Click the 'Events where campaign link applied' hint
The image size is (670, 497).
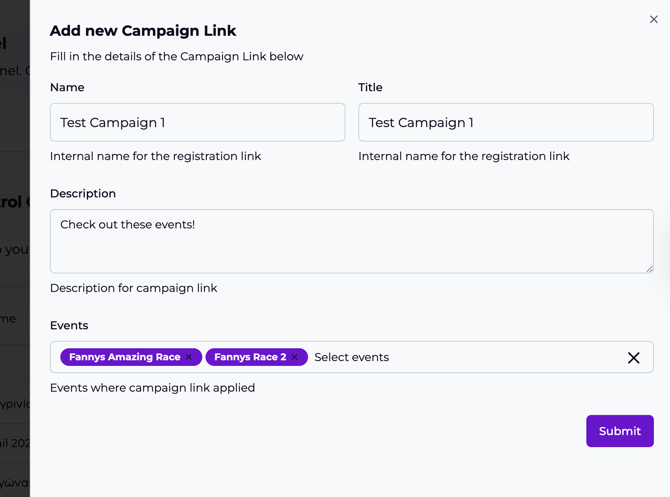click(x=152, y=388)
